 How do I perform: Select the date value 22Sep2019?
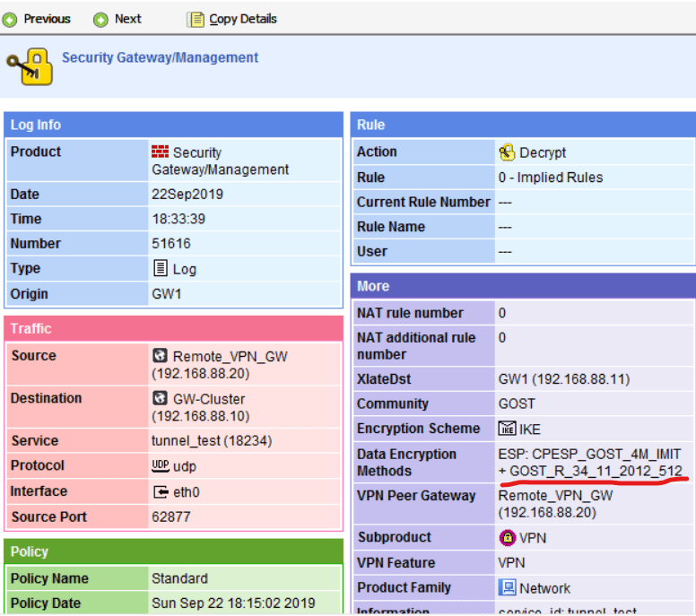[187, 195]
